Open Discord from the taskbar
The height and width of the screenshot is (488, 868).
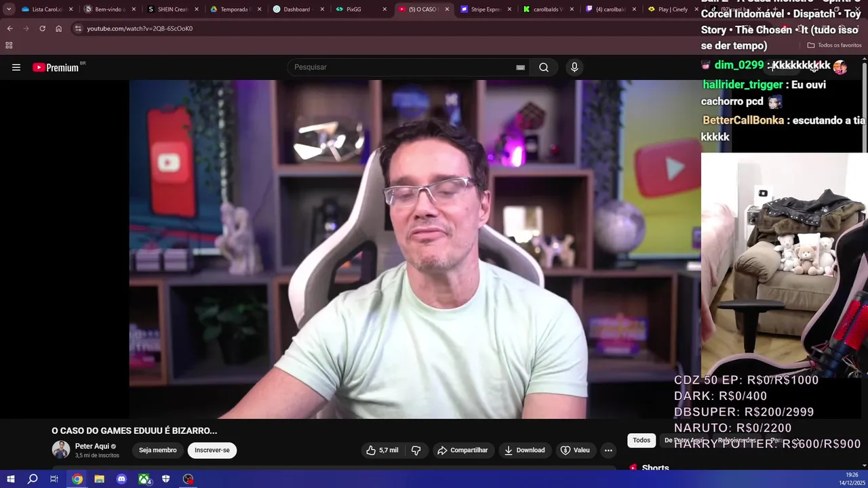pos(121,479)
